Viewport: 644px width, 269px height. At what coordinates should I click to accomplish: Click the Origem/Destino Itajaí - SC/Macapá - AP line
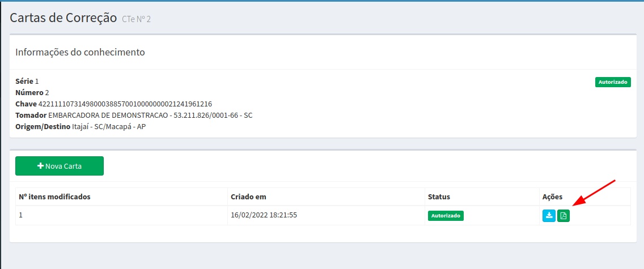[80, 126]
